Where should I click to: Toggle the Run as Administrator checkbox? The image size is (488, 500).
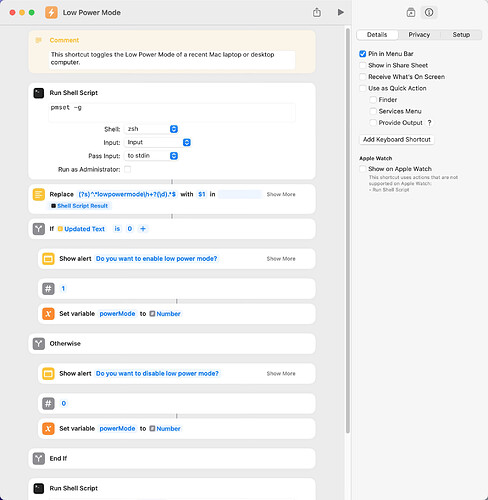coord(127,169)
